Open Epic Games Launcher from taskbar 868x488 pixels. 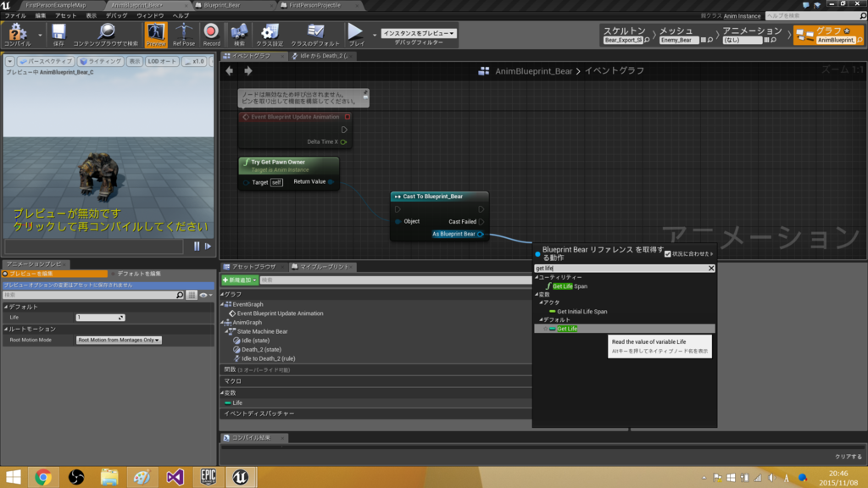[209, 477]
